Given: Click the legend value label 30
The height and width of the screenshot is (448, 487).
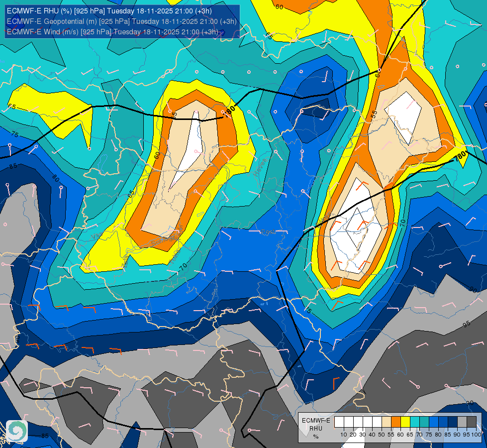Looking at the screenshot, I should click(363, 435).
